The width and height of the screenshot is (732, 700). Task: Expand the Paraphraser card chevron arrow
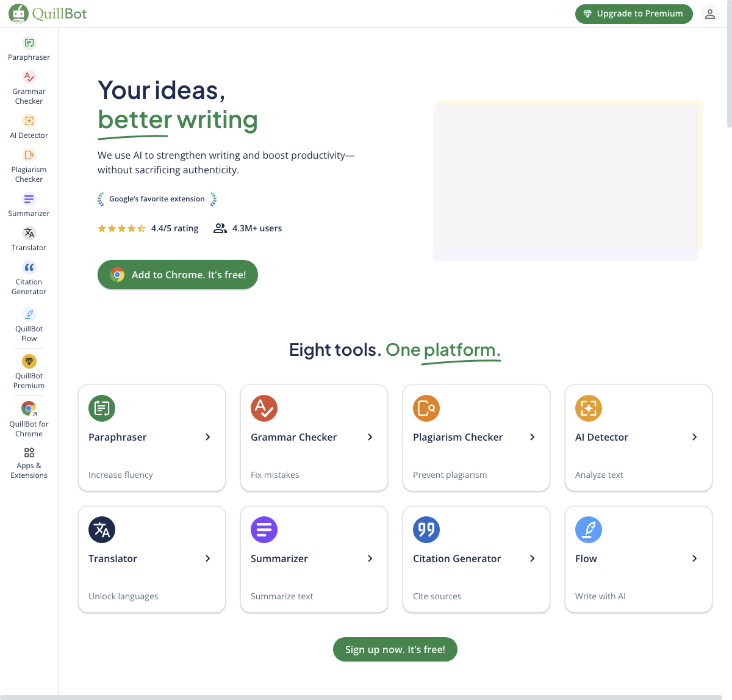coord(207,437)
